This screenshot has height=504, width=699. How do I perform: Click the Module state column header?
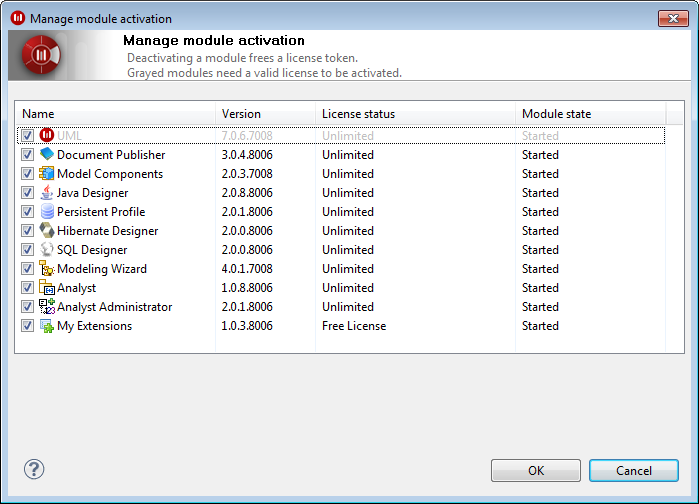coord(591,114)
